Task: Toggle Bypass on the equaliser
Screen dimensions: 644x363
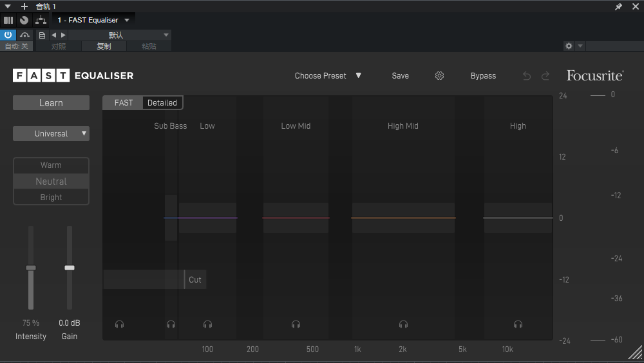Action: [x=483, y=75]
